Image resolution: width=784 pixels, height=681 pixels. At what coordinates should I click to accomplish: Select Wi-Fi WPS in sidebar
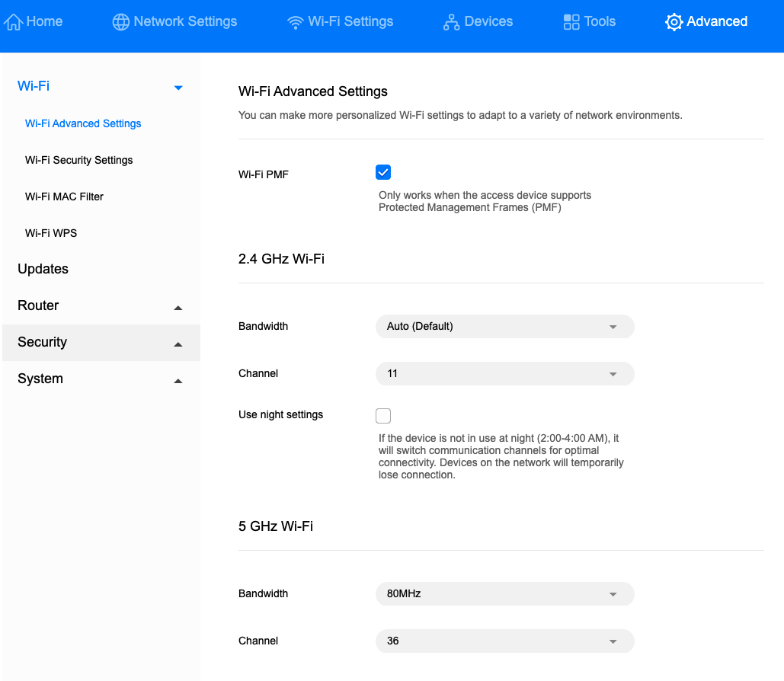(x=51, y=233)
